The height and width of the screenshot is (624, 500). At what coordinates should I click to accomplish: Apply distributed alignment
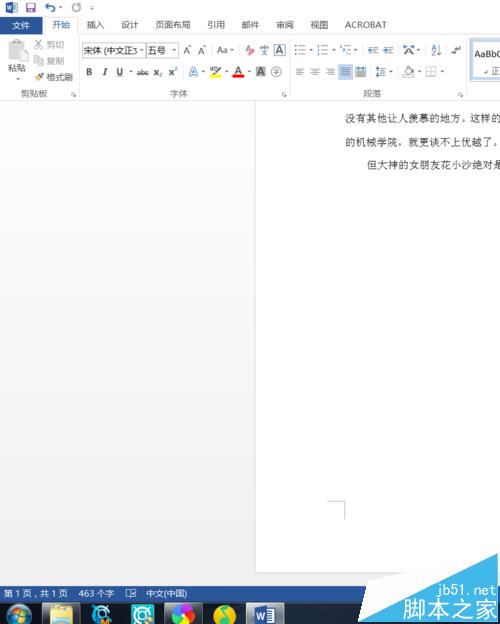tap(361, 72)
